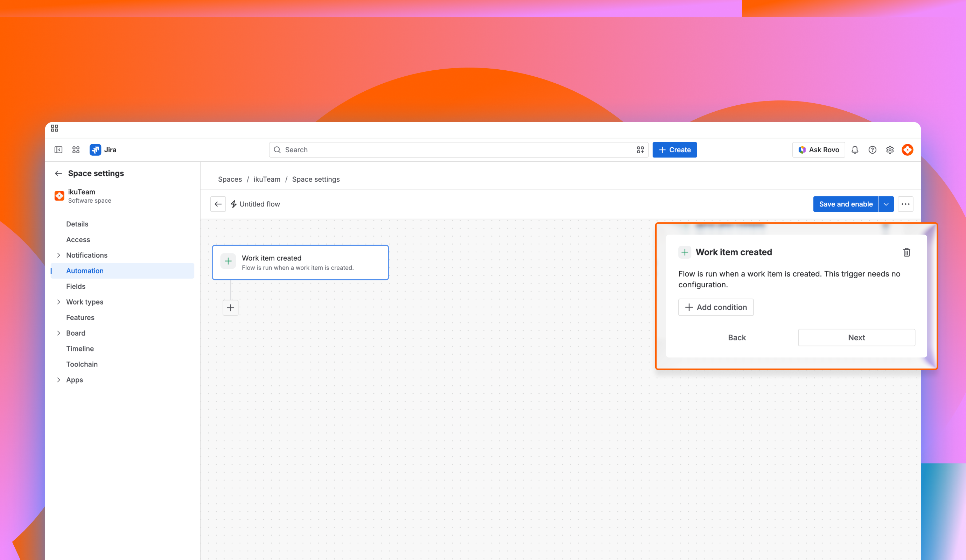Click the ikuTeam space avatar icon
Image resolution: width=966 pixels, height=560 pixels.
click(59, 196)
